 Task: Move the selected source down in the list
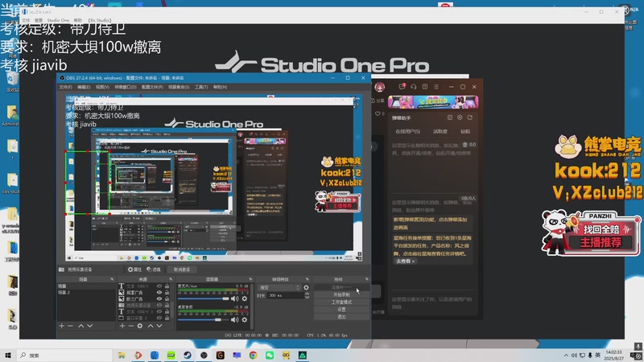click(x=159, y=326)
